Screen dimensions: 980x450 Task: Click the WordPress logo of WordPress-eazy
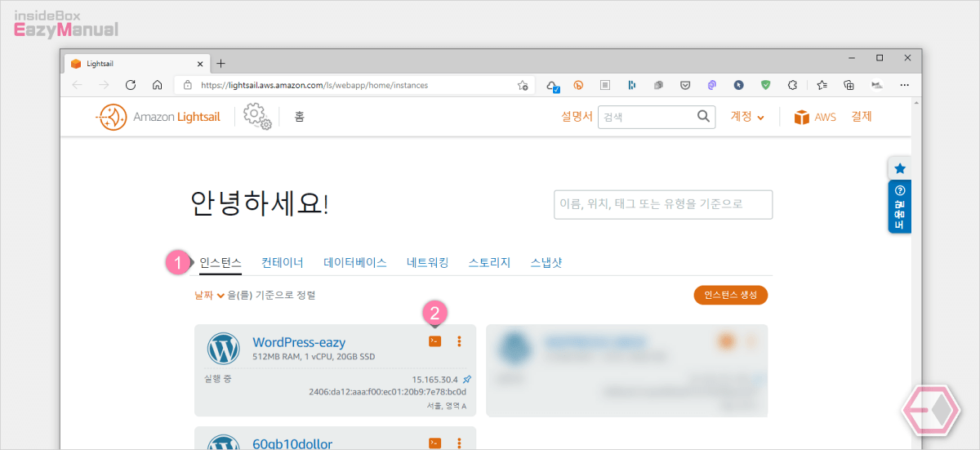(x=223, y=348)
